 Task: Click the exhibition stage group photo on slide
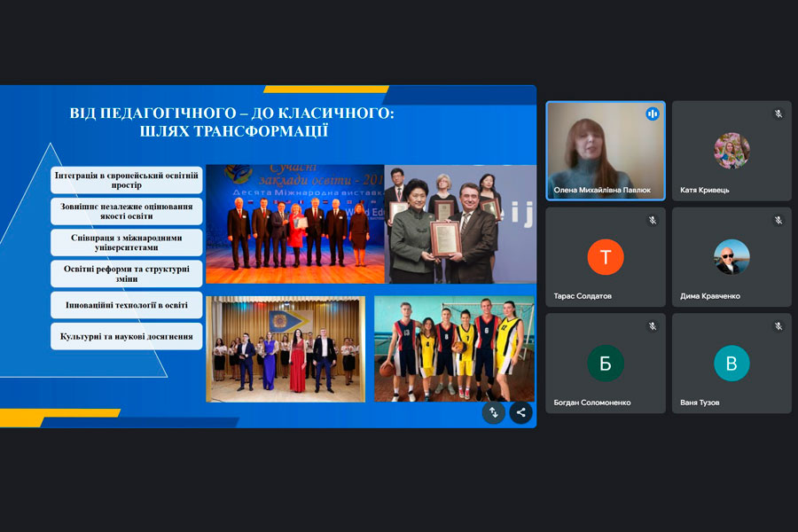point(294,224)
